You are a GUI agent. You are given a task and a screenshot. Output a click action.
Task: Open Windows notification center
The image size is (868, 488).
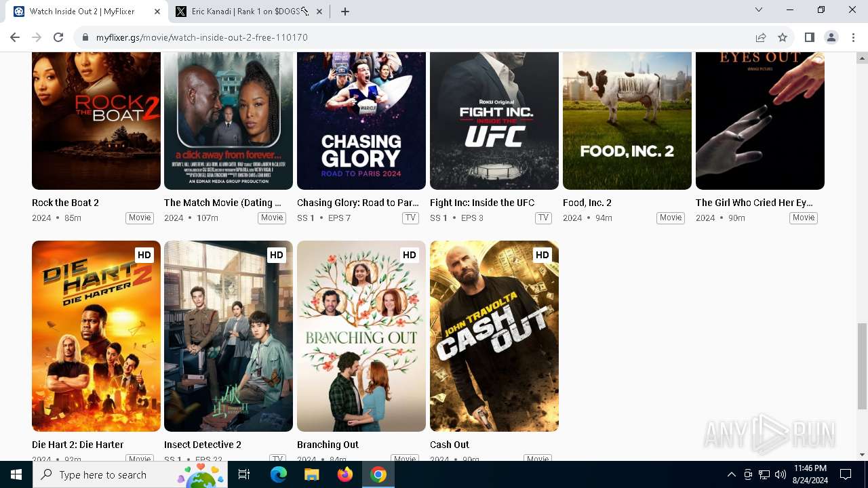[x=846, y=474]
